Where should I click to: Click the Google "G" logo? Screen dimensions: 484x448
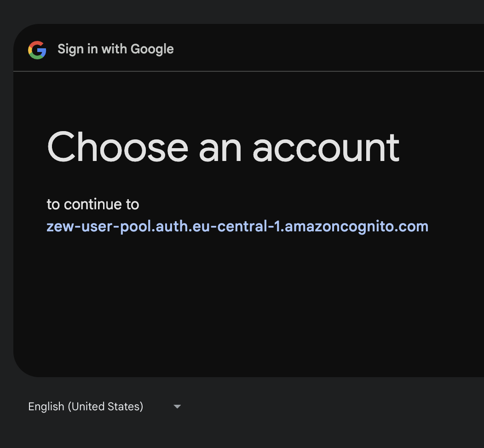tap(37, 50)
